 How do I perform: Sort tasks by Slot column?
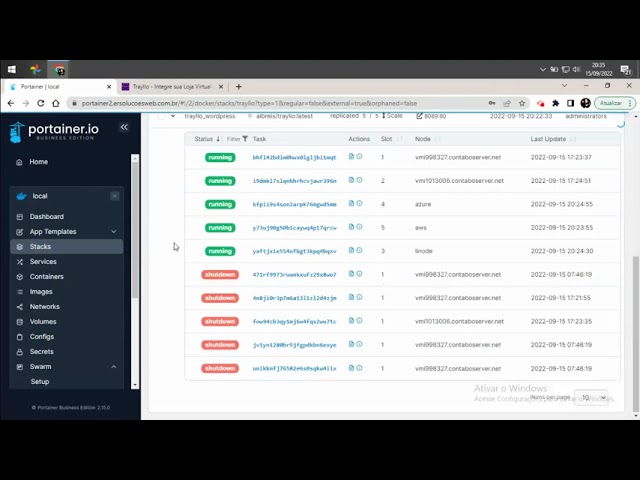(x=391, y=139)
